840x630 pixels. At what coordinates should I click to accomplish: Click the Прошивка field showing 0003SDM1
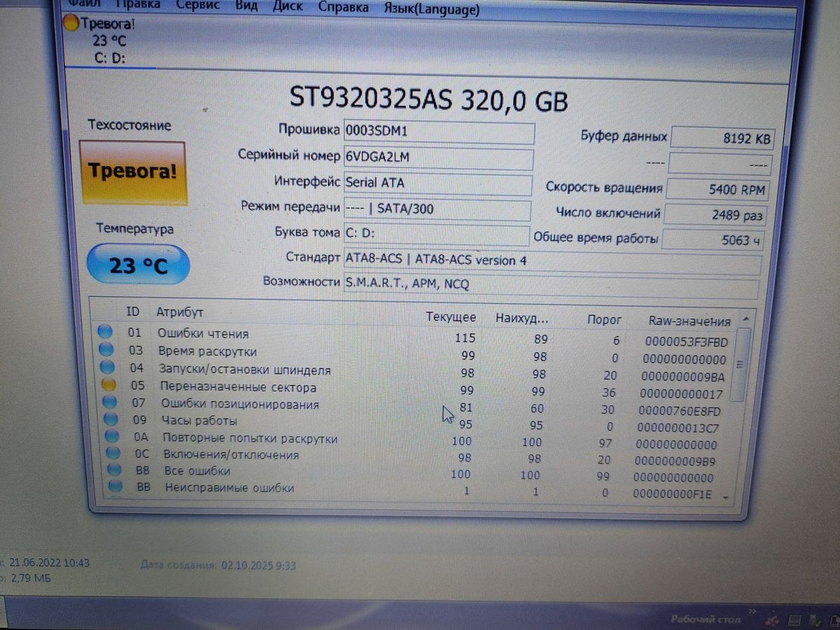point(438,132)
